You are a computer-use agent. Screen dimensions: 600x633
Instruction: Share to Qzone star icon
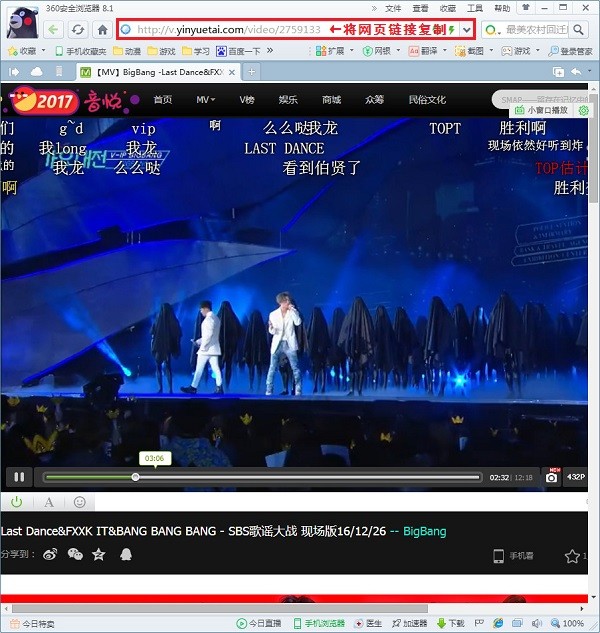(x=99, y=554)
